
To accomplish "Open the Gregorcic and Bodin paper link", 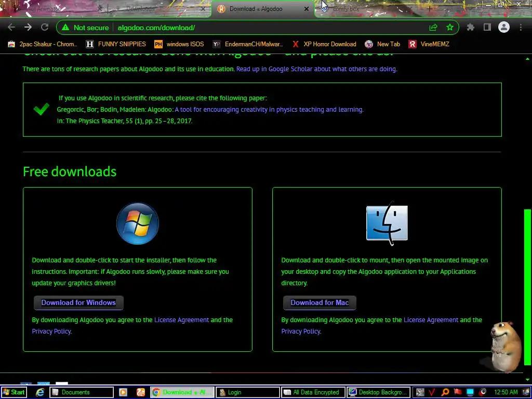I will point(269,110).
